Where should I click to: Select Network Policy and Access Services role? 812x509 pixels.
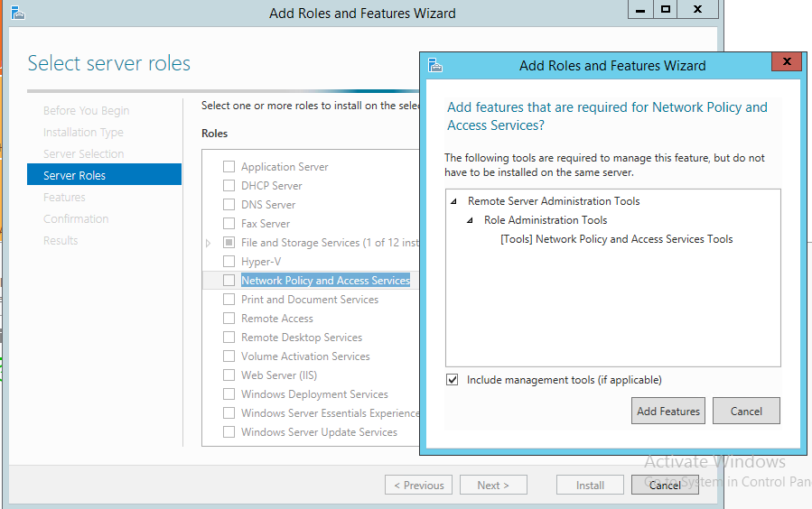(325, 281)
